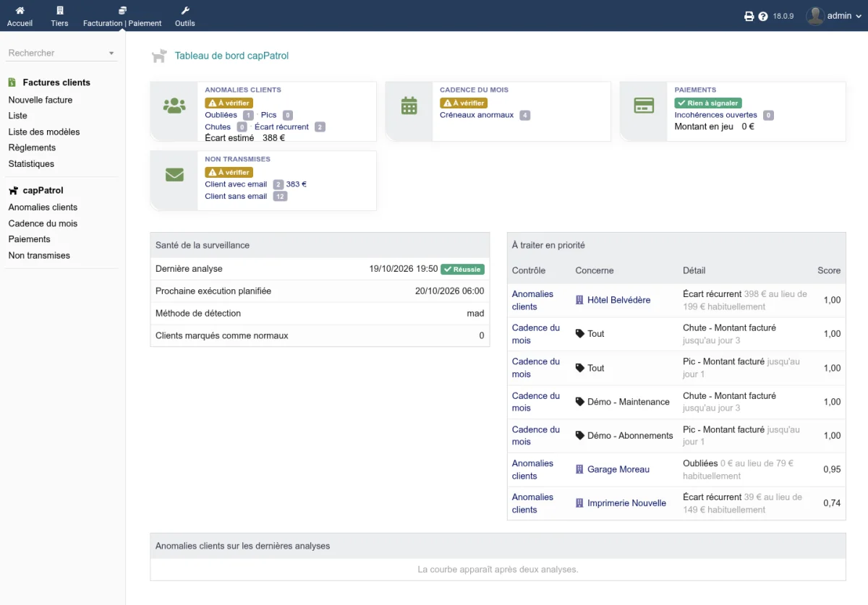Expand the Rechercher dropdown arrow
Image resolution: width=868 pixels, height=605 pixels.
pos(111,53)
